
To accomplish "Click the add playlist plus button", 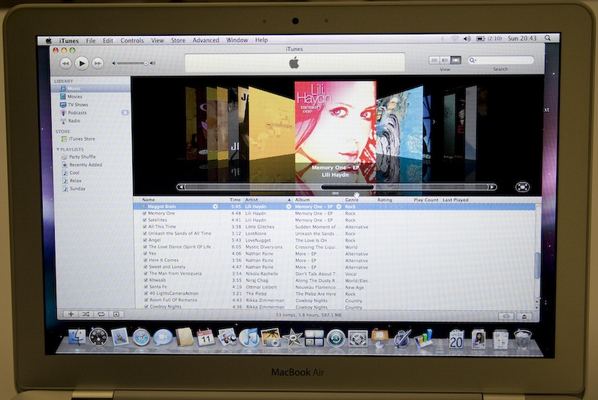I will (x=71, y=315).
